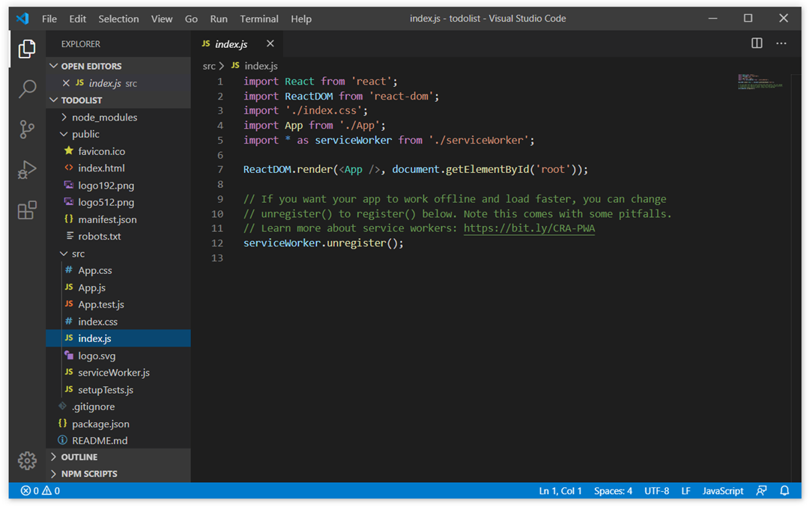Expand the Outline section
812x506 pixels.
[x=118, y=457]
